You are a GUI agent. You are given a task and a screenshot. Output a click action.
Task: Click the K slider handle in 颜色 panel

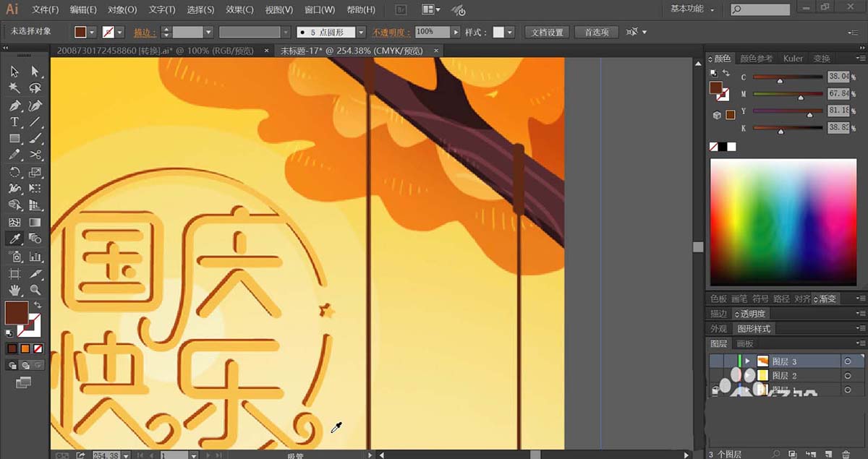pos(780,132)
